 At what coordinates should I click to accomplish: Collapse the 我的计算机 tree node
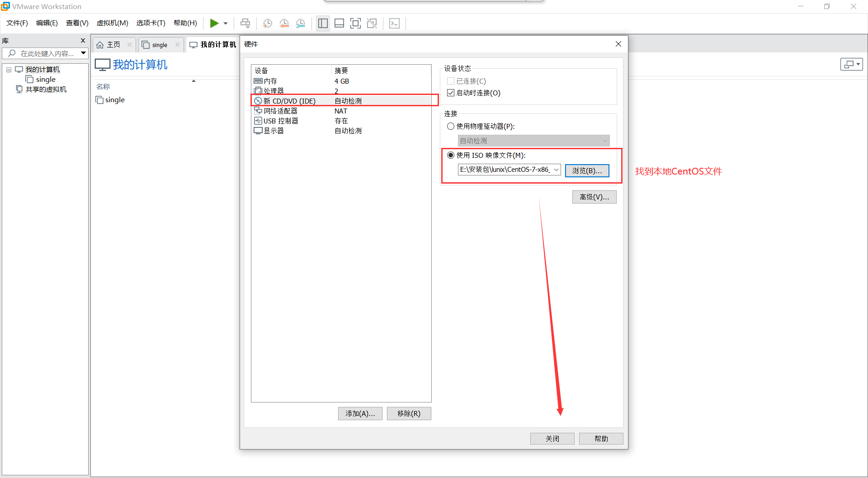[x=9, y=70]
